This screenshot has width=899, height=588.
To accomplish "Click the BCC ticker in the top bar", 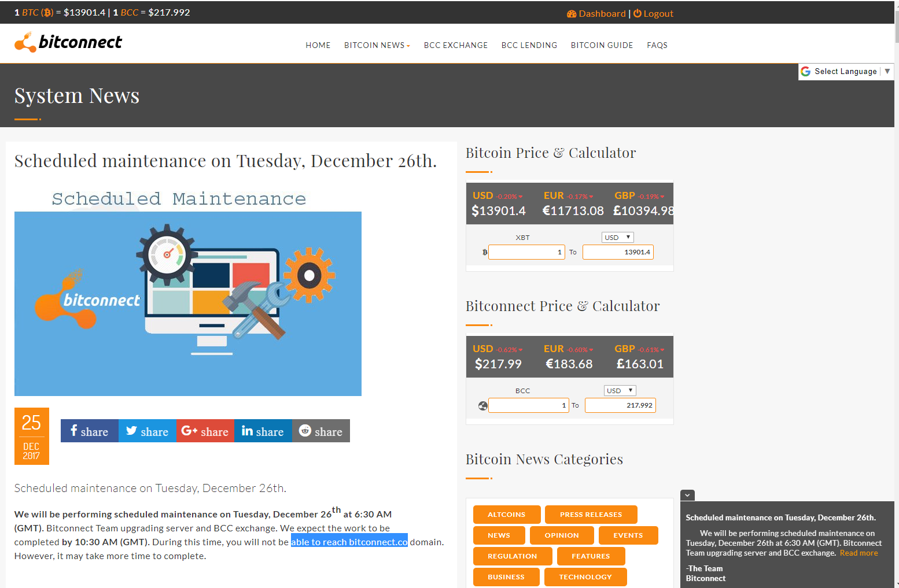I will (x=152, y=12).
